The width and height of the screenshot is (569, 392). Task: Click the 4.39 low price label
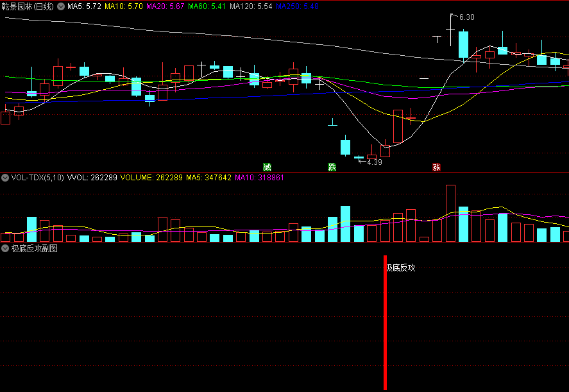pyautogui.click(x=375, y=162)
